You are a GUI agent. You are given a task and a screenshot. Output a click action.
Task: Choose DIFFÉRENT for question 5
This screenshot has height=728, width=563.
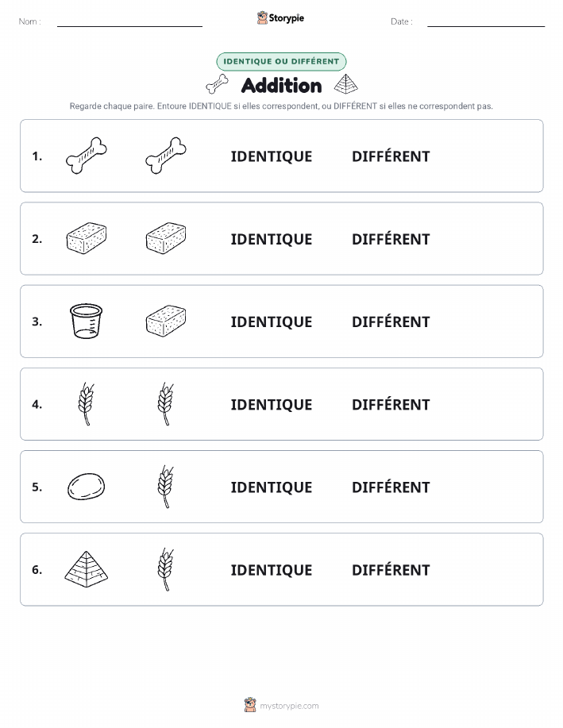pyautogui.click(x=391, y=487)
